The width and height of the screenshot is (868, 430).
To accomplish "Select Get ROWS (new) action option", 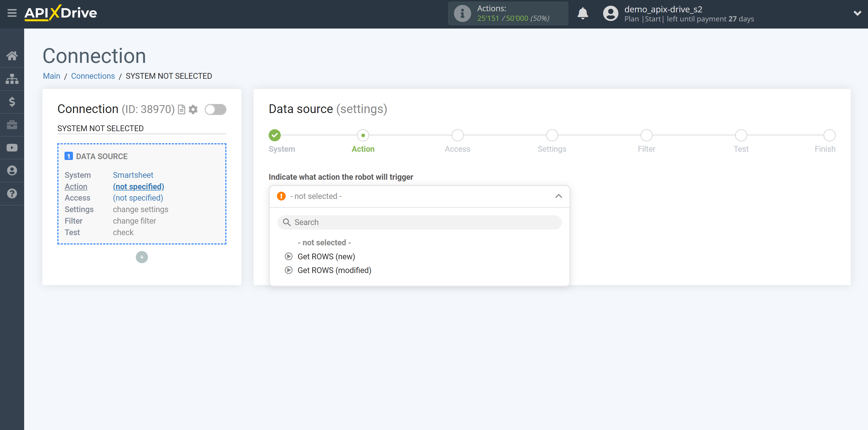I will (327, 256).
